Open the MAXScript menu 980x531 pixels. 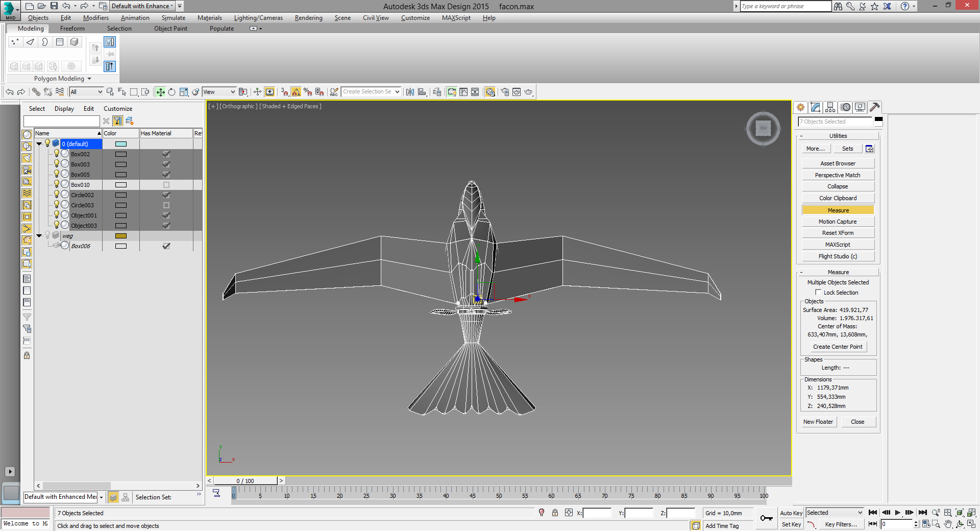456,18
